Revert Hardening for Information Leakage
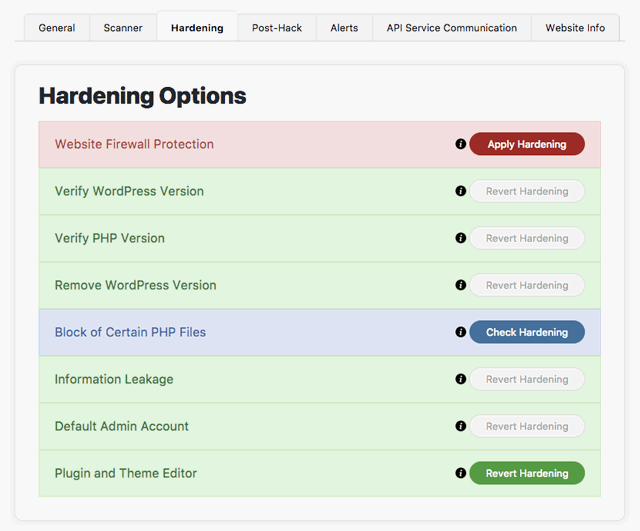Image resolution: width=640 pixels, height=531 pixels. 527,379
